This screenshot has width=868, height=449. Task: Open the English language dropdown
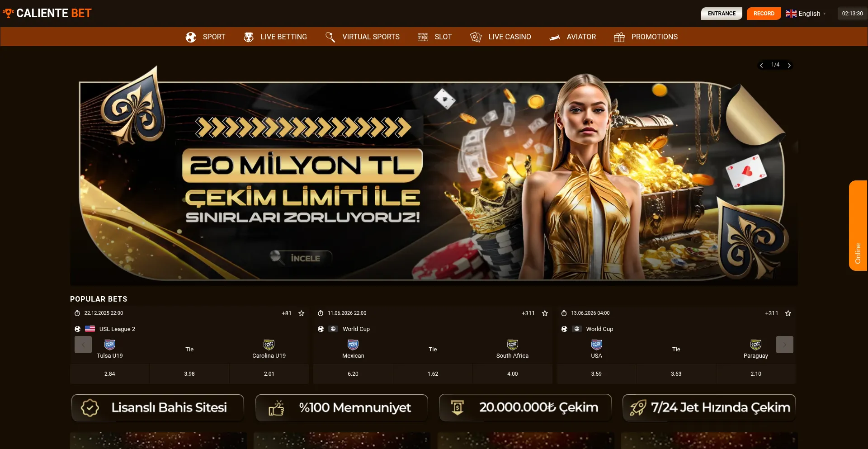click(806, 14)
